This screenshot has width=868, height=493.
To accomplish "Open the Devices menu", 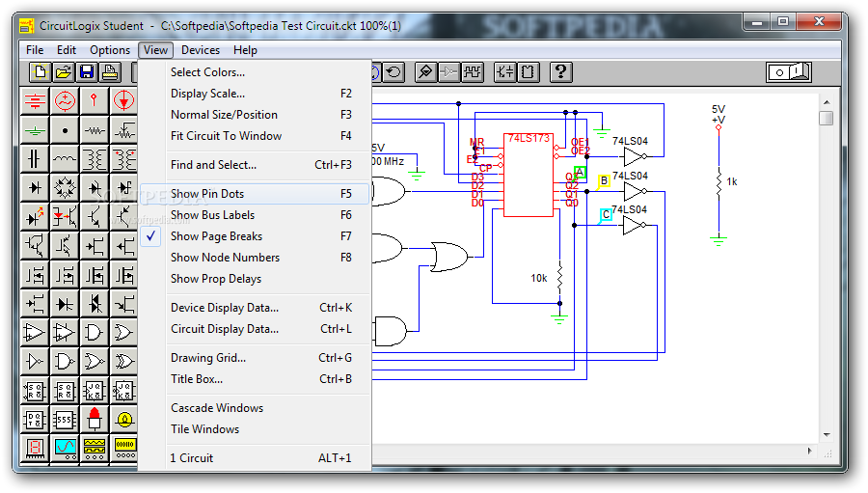I will (x=201, y=50).
